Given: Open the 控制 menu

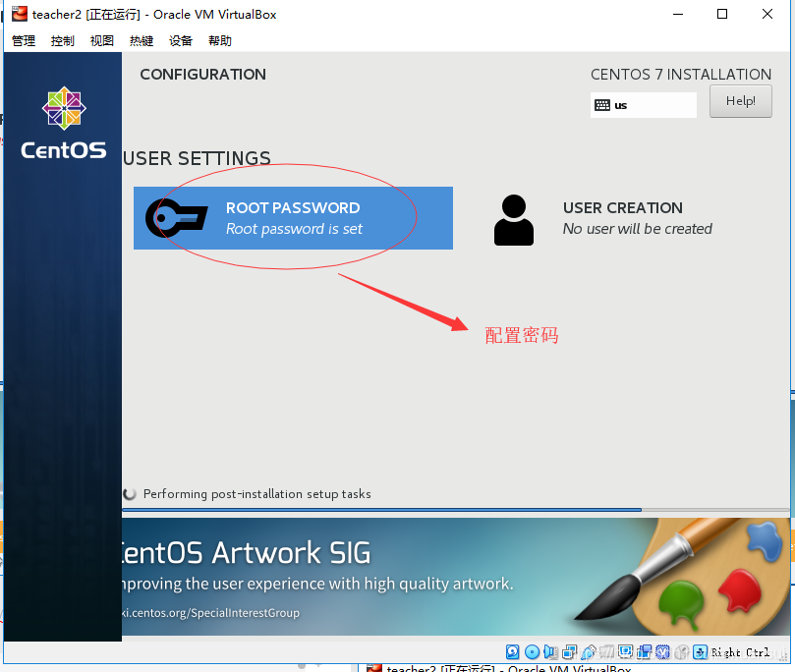Looking at the screenshot, I should [62, 40].
